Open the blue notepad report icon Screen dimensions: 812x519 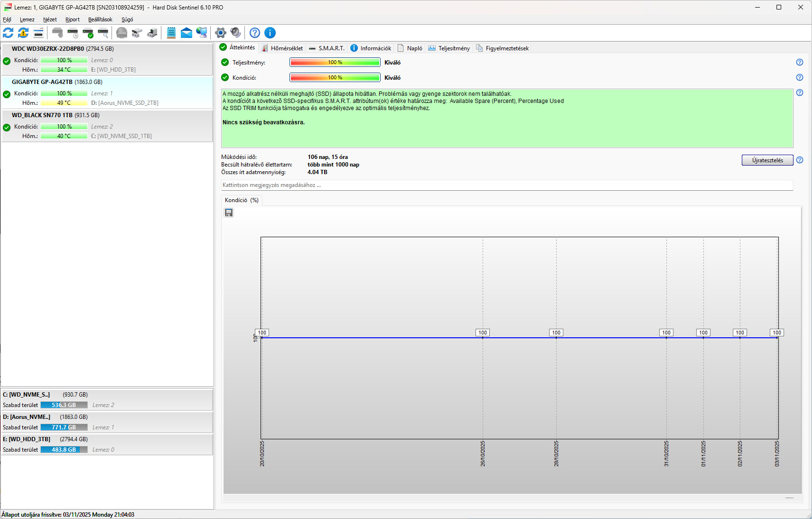click(171, 33)
